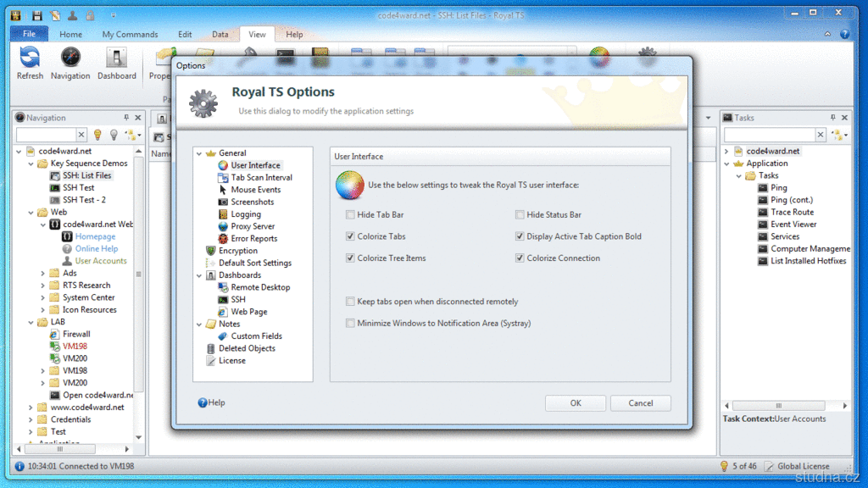This screenshot has height=488, width=868.
Task: Check Minimize Windows to Notification Area
Action: tap(350, 323)
